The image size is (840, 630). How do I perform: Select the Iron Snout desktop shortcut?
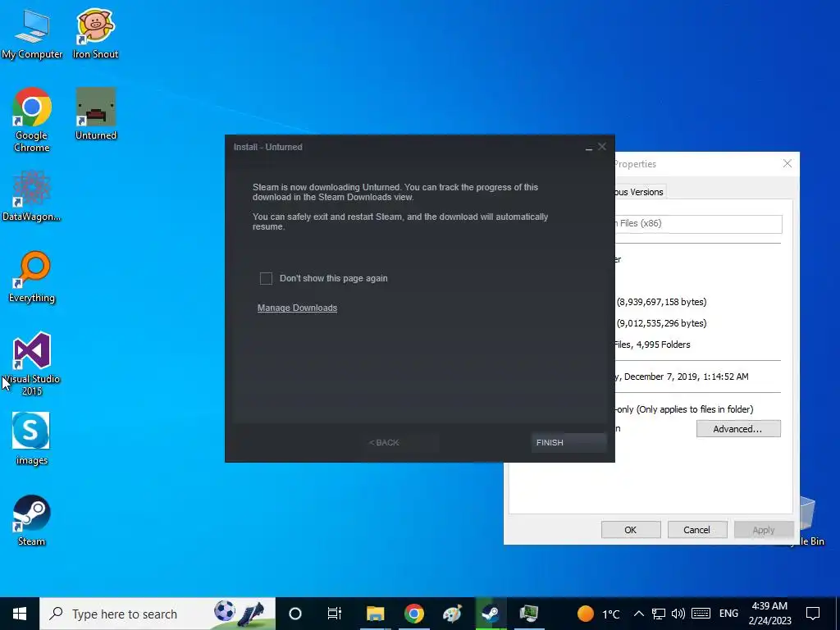(95, 34)
